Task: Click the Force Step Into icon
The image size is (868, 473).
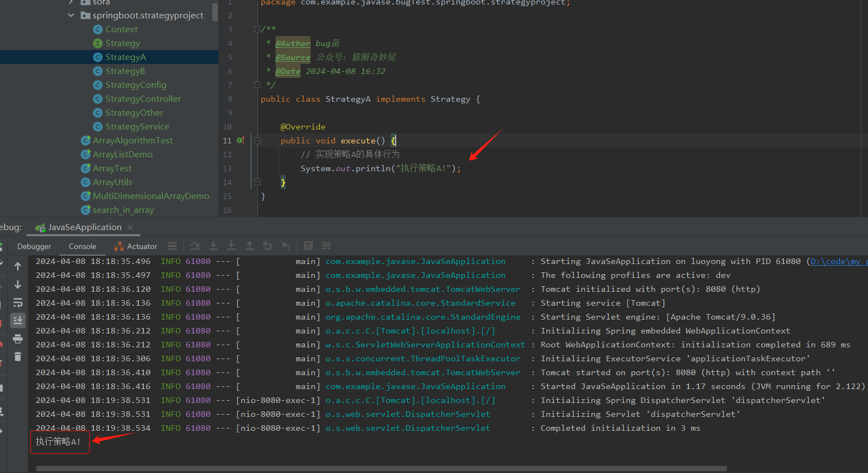Action: point(231,246)
